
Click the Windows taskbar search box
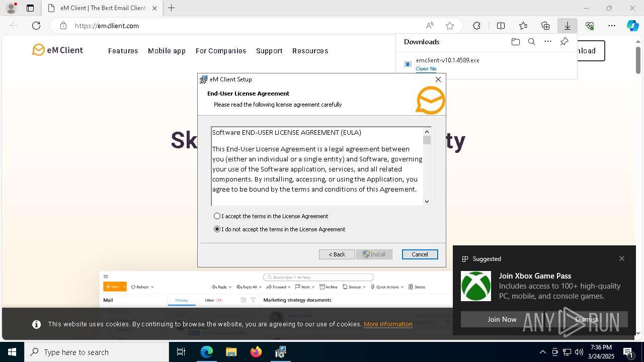tap(97, 352)
